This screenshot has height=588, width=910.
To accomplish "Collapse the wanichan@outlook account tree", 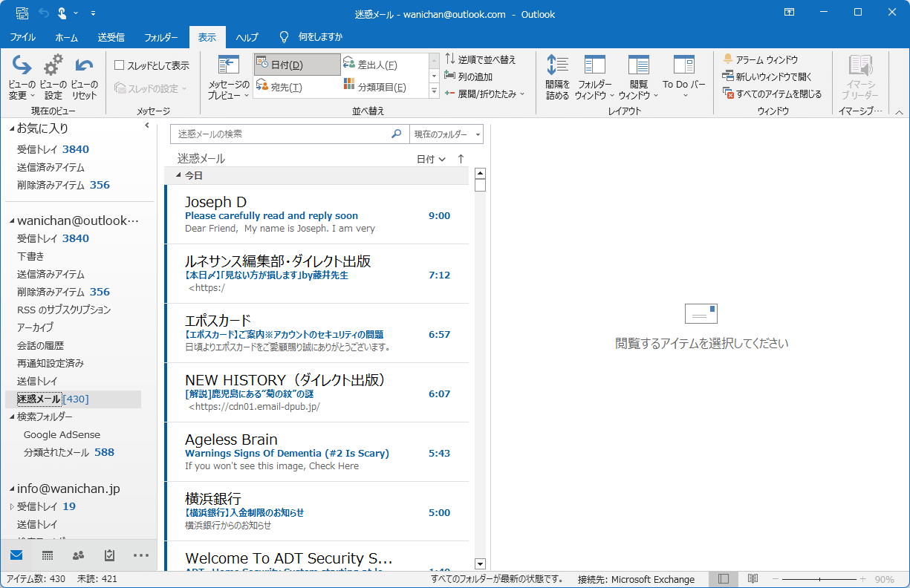I will 12,221.
